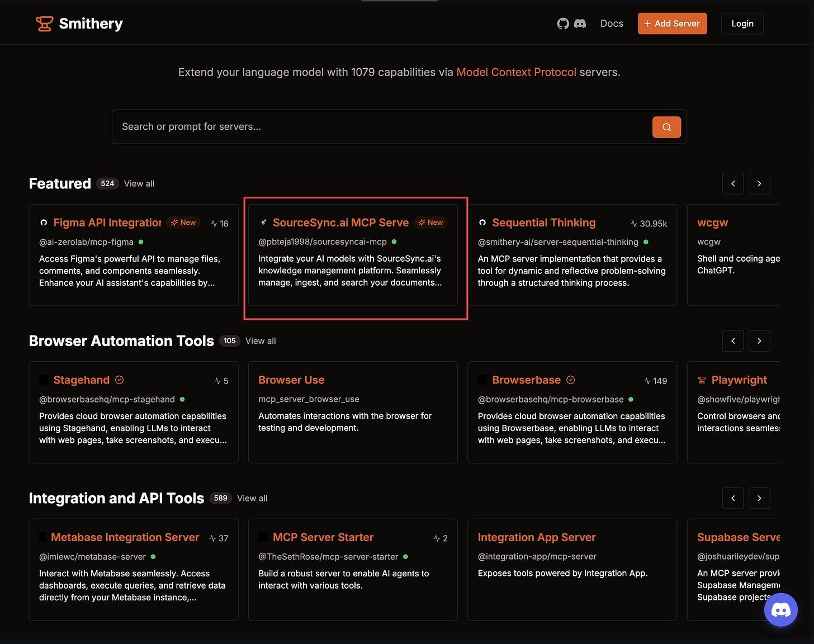Go to previous Featured servers page
The height and width of the screenshot is (644, 814).
733,183
